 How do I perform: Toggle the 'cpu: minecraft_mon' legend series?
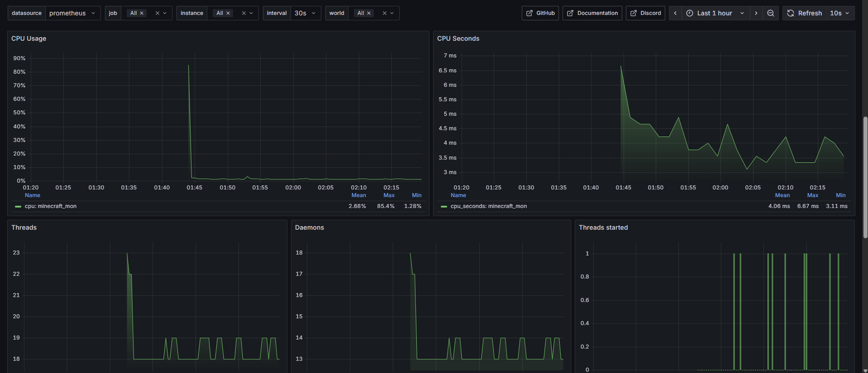pos(50,206)
